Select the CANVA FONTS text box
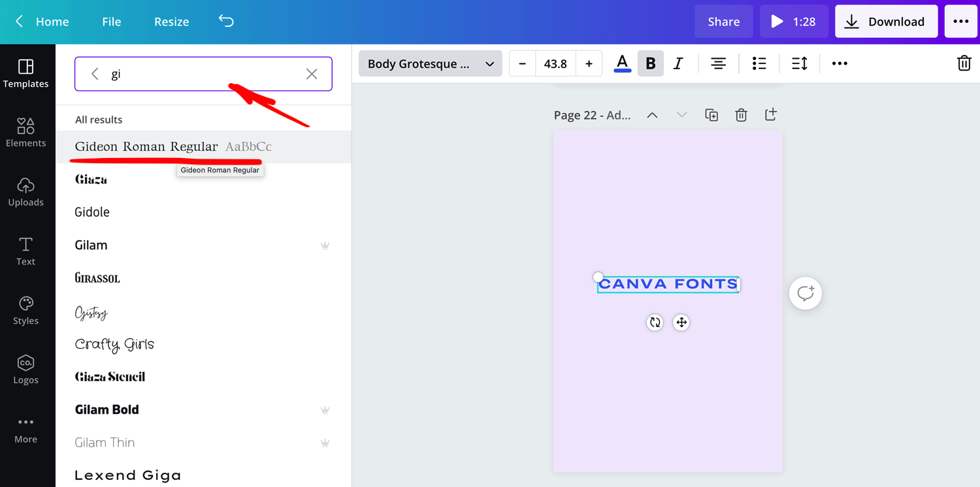The image size is (980, 487). 668,284
